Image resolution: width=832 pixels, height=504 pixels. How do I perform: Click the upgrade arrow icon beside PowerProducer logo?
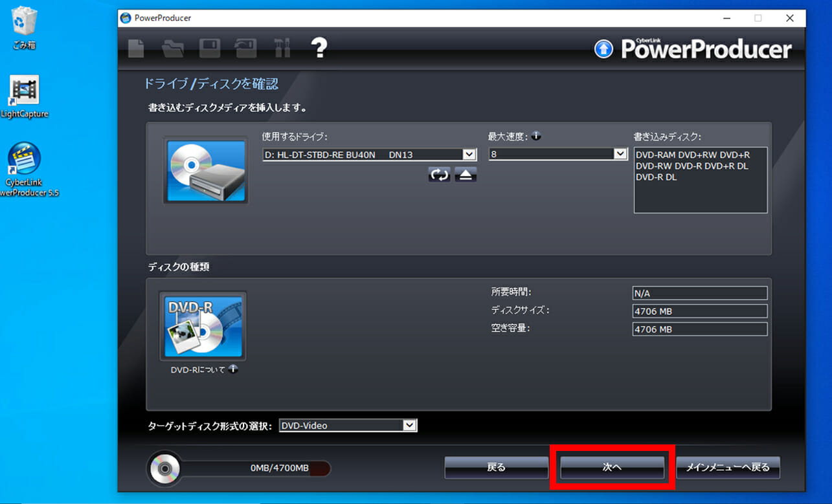(x=603, y=49)
